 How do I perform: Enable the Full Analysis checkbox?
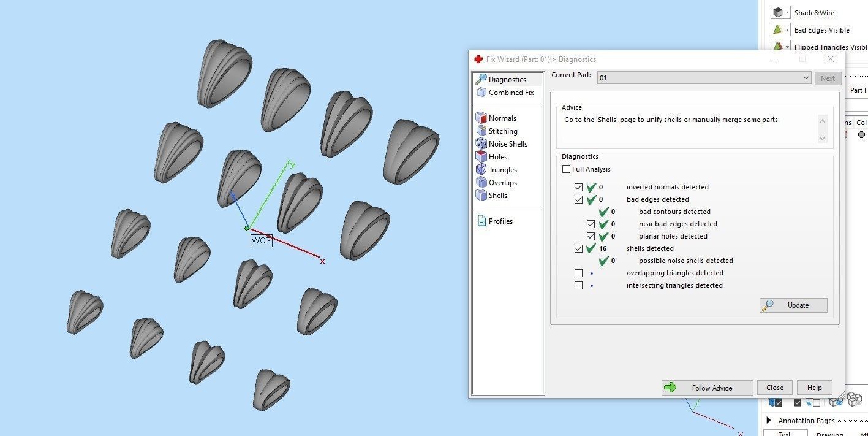coord(566,169)
